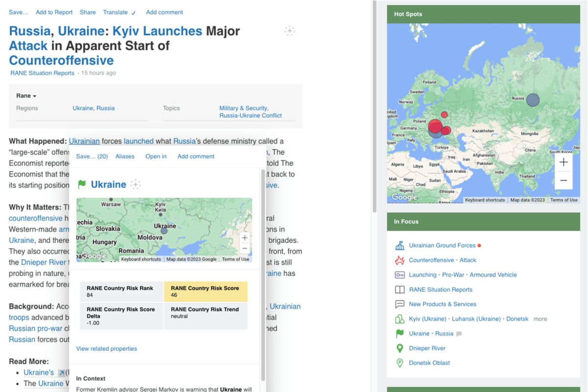Click the Kyiv Launches link in the headline

(x=157, y=31)
